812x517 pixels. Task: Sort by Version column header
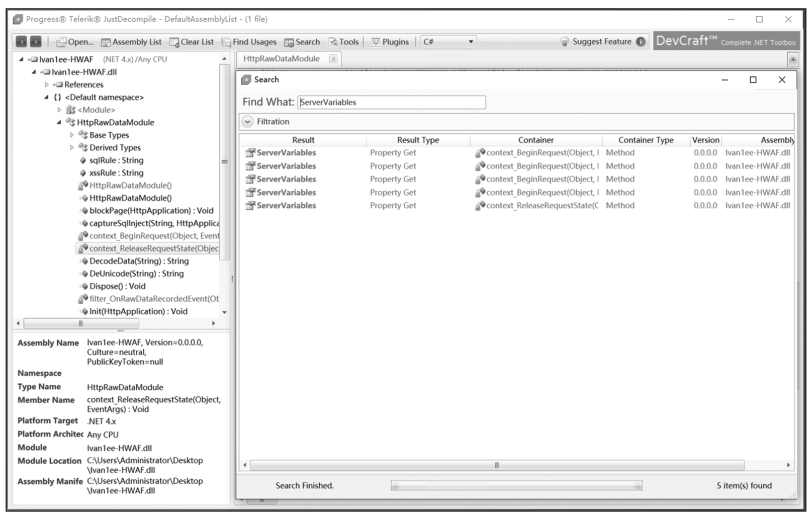705,140
